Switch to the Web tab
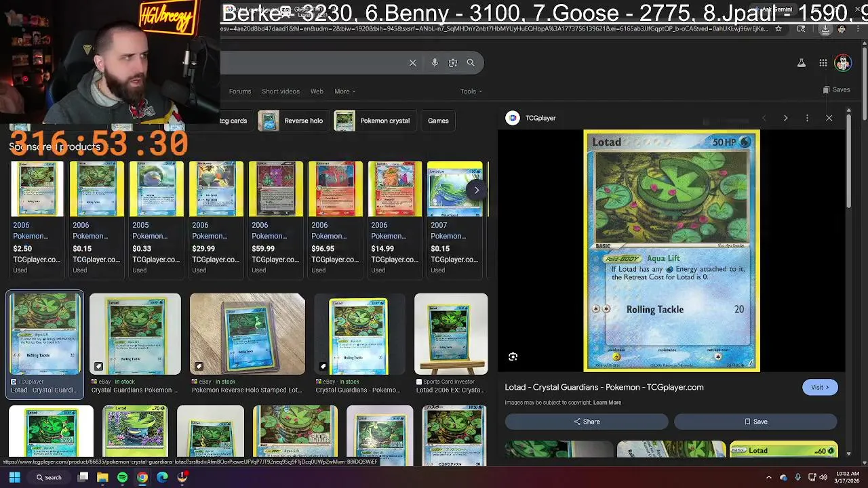 [x=317, y=91]
